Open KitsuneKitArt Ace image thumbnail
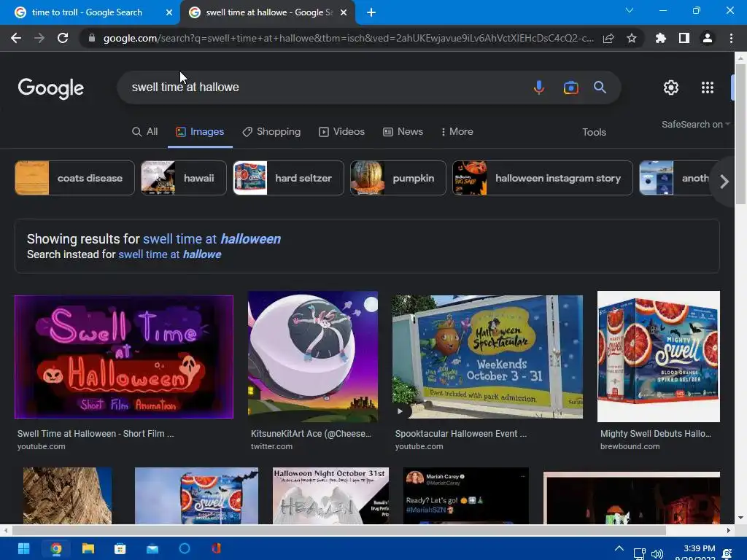Screen dimensions: 747x560 coord(313,357)
